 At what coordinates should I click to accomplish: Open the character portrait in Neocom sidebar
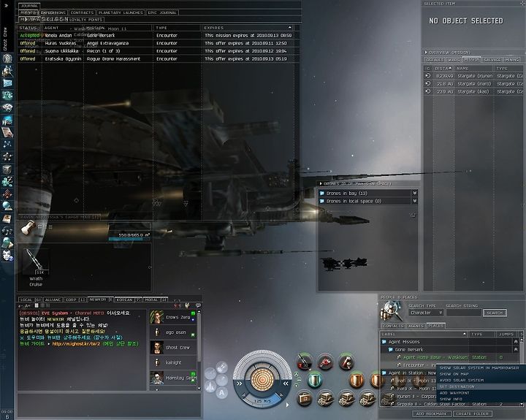(x=7, y=58)
